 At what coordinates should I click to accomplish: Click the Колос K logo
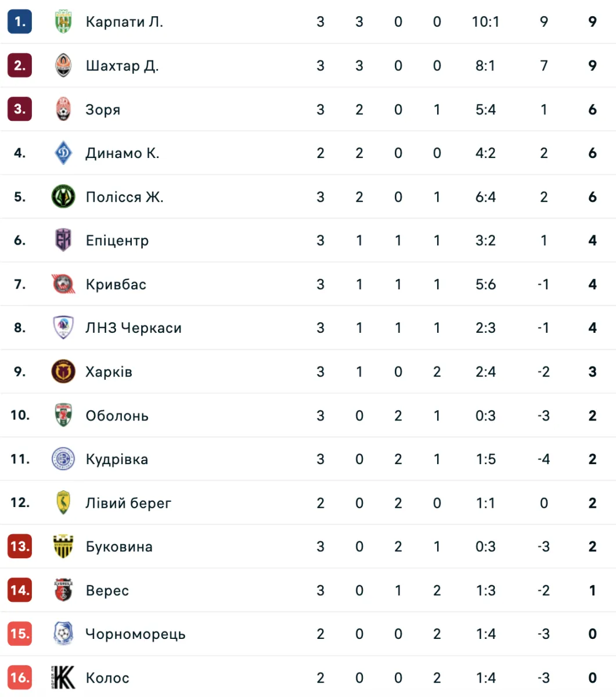pos(63,678)
